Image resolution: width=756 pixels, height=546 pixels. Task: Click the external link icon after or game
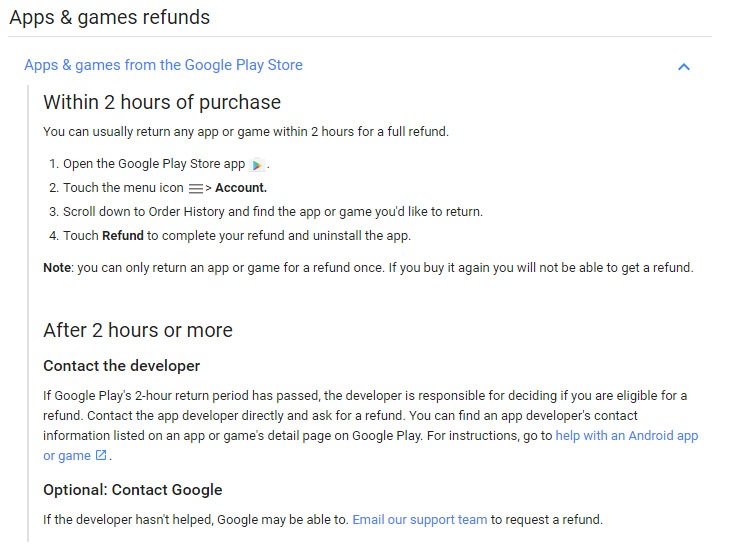click(x=101, y=455)
